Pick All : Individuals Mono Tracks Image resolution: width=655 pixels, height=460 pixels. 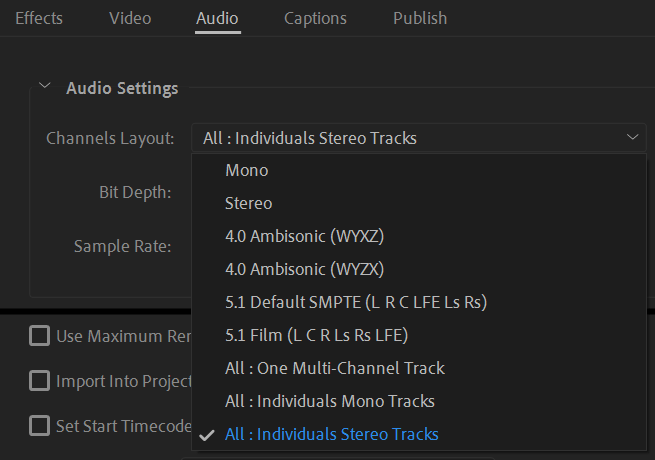click(x=330, y=401)
